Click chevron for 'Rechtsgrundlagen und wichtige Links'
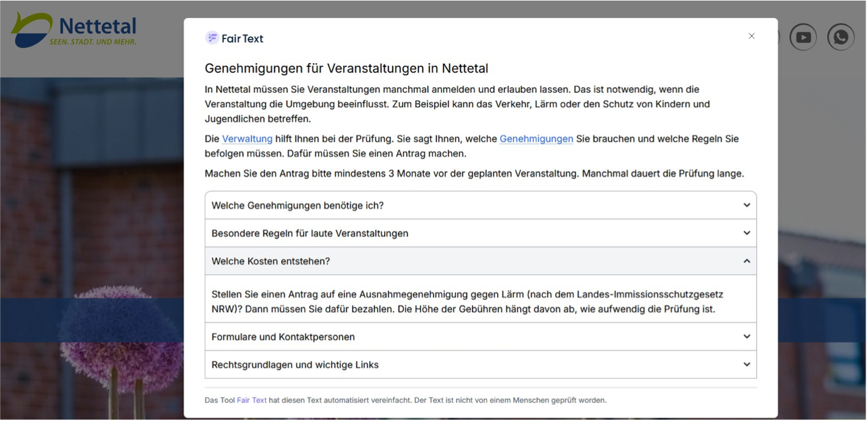The image size is (868, 421). coord(746,364)
